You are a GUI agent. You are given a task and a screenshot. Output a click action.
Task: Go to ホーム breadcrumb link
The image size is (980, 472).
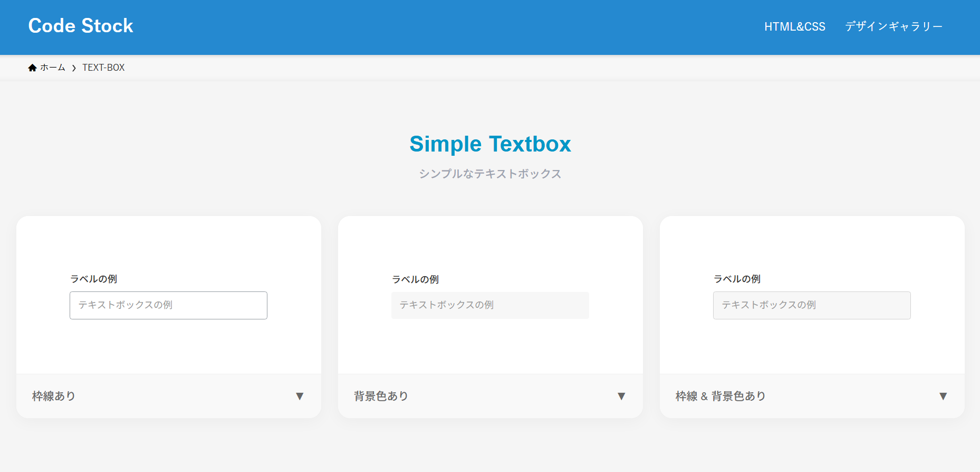point(53,68)
